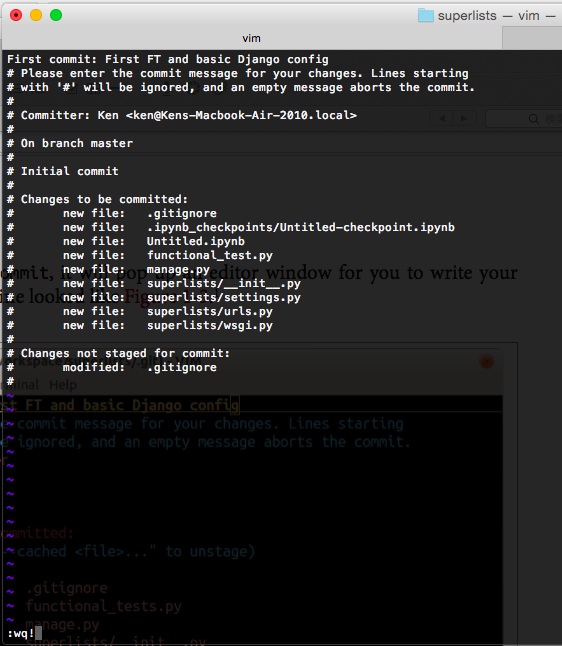Click the 'Please enter the commit message' comment line
Screen dimensions: 562x646
pyautogui.click(x=238, y=73)
